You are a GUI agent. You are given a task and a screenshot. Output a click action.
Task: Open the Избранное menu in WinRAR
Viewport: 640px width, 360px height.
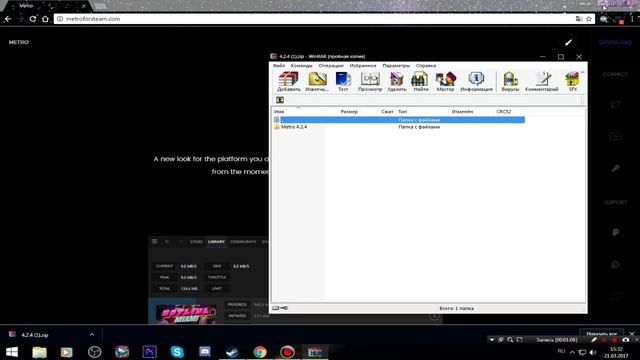pos(363,65)
